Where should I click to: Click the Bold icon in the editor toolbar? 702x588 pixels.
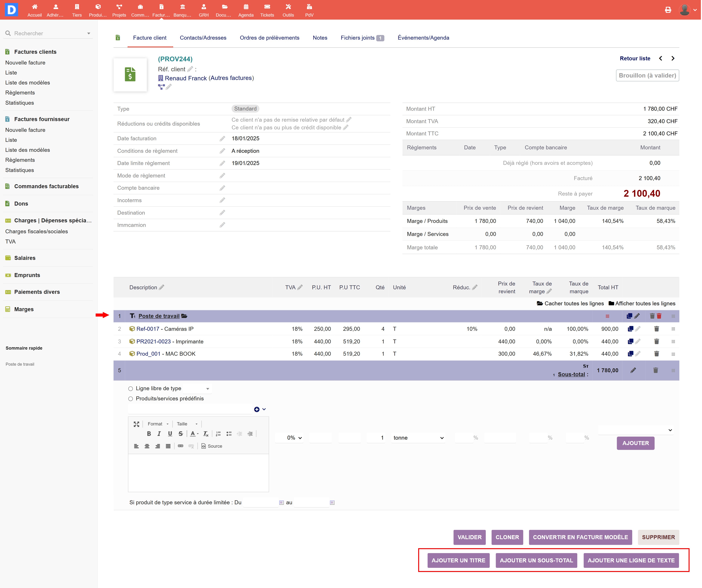tap(149, 434)
